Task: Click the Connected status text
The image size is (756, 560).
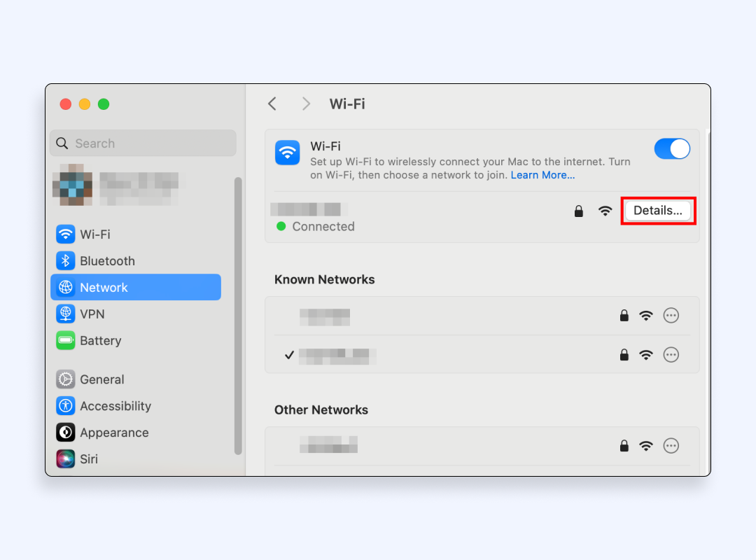Action: pyautogui.click(x=323, y=226)
